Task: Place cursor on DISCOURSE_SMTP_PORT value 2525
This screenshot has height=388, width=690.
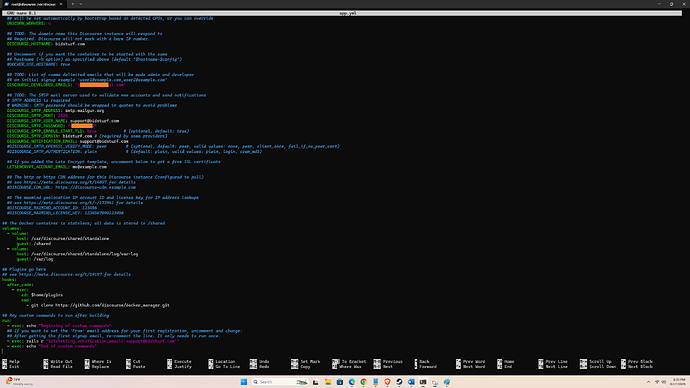Action: pyautogui.click(x=63, y=116)
